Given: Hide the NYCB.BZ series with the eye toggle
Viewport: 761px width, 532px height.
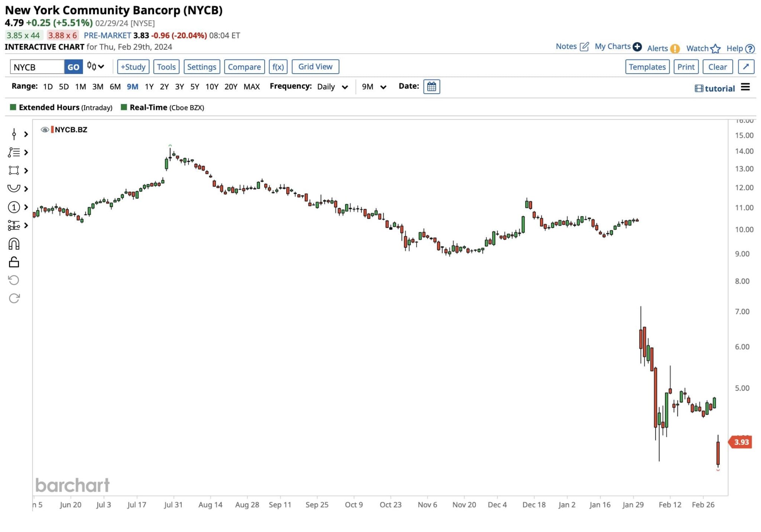Looking at the screenshot, I should (45, 130).
